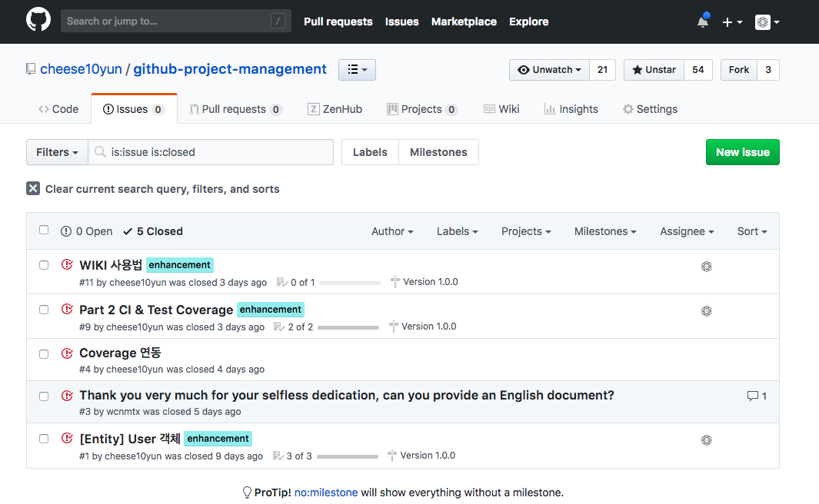Click the green New issue button
This screenshot has height=504, width=819.
coord(742,152)
